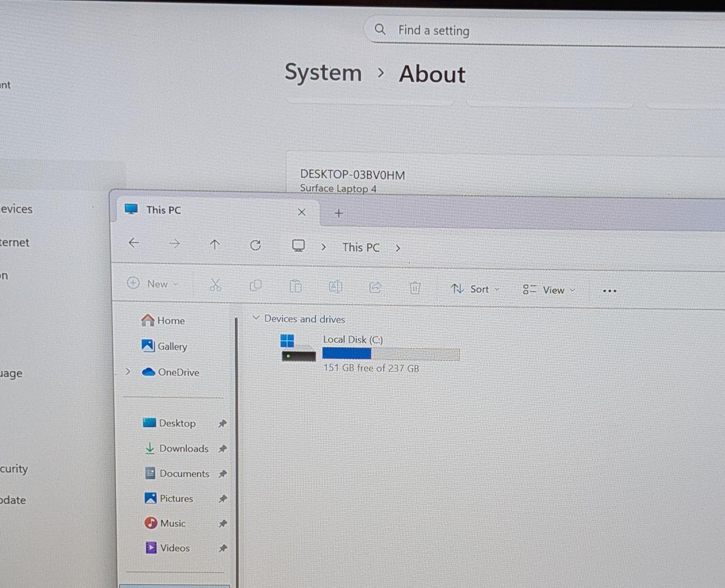725x588 pixels.
Task: Collapse the Devices and drives group
Action: [x=256, y=317]
